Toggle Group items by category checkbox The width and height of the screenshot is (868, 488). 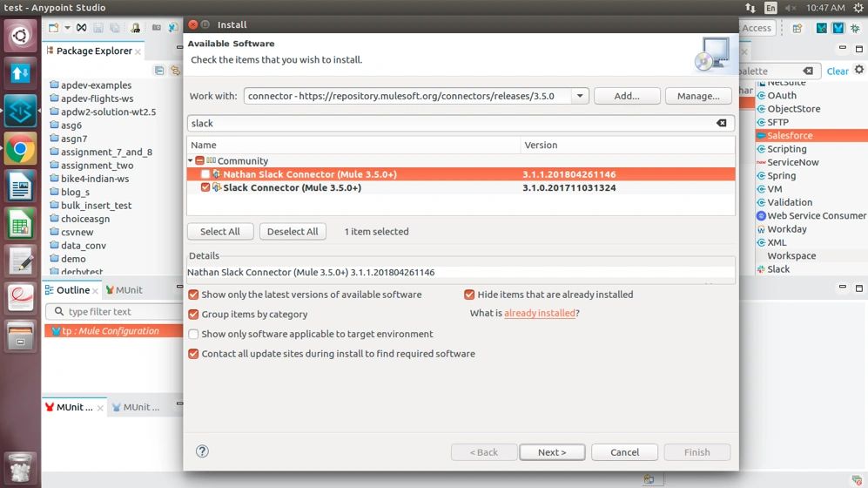click(193, 314)
